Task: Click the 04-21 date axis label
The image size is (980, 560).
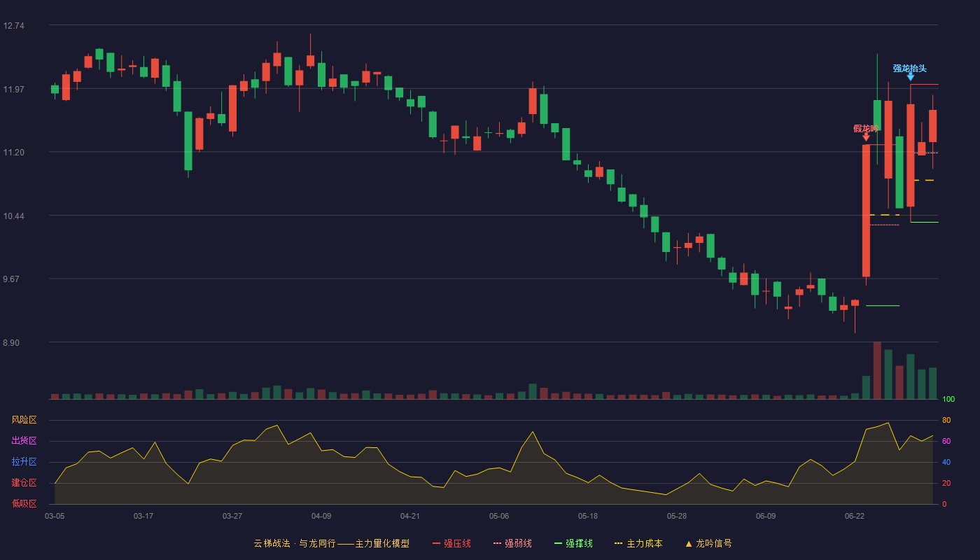Action: click(410, 516)
